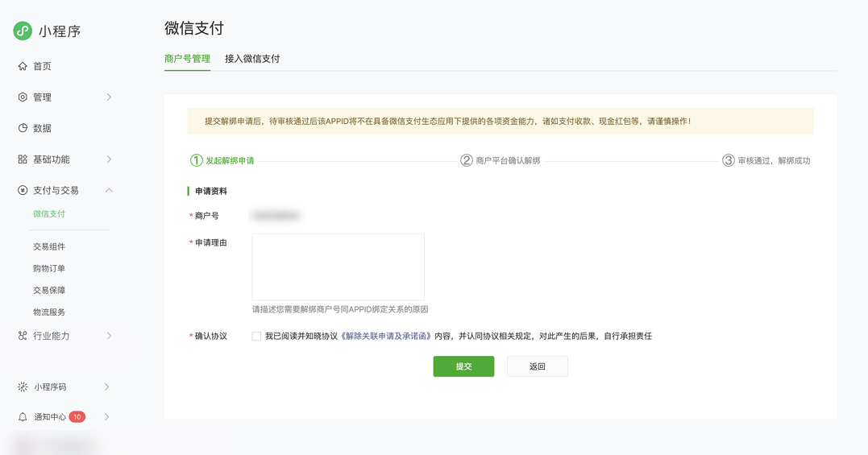Click the 申请资料 section title
868x455 pixels.
click(x=211, y=192)
